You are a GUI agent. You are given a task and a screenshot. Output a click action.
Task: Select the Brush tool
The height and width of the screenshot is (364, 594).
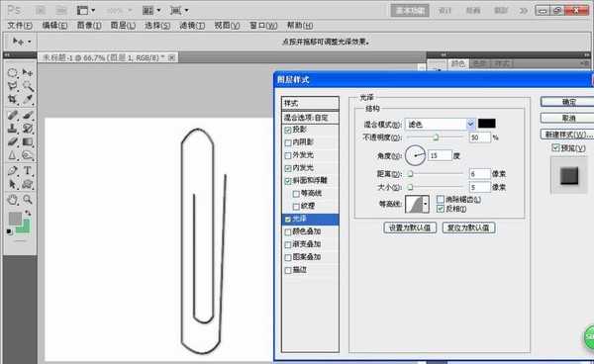coord(28,115)
